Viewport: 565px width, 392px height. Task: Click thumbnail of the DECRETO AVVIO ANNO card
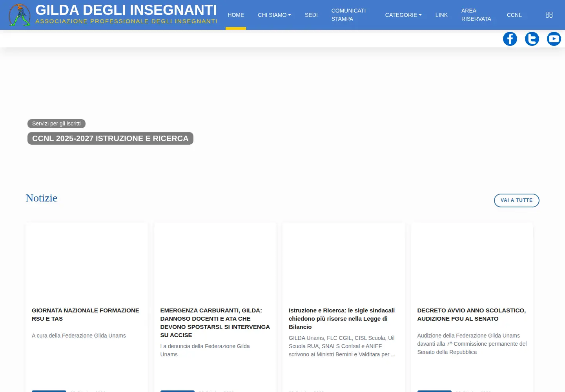[x=472, y=261]
